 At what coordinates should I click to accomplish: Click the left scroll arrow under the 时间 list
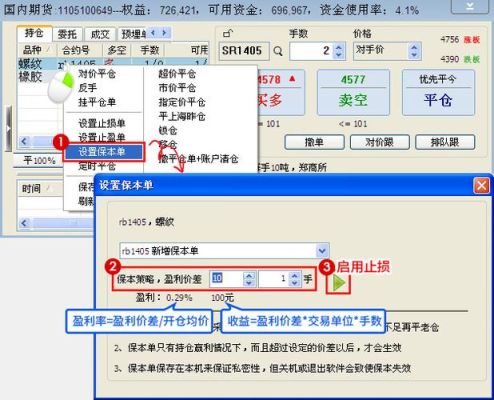[x=24, y=222]
